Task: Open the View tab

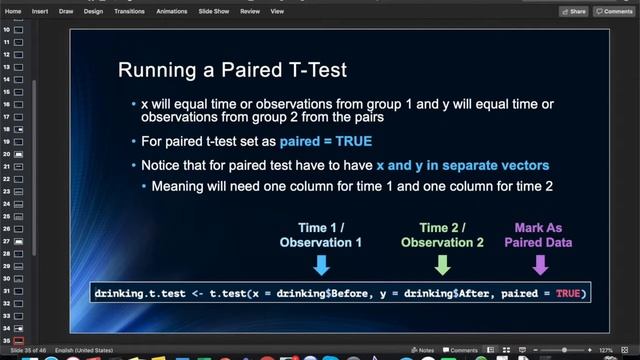Action: pos(277,11)
